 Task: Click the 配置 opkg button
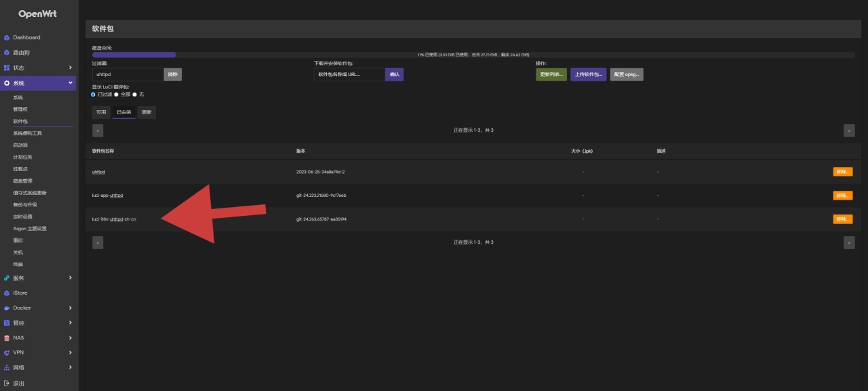point(627,75)
